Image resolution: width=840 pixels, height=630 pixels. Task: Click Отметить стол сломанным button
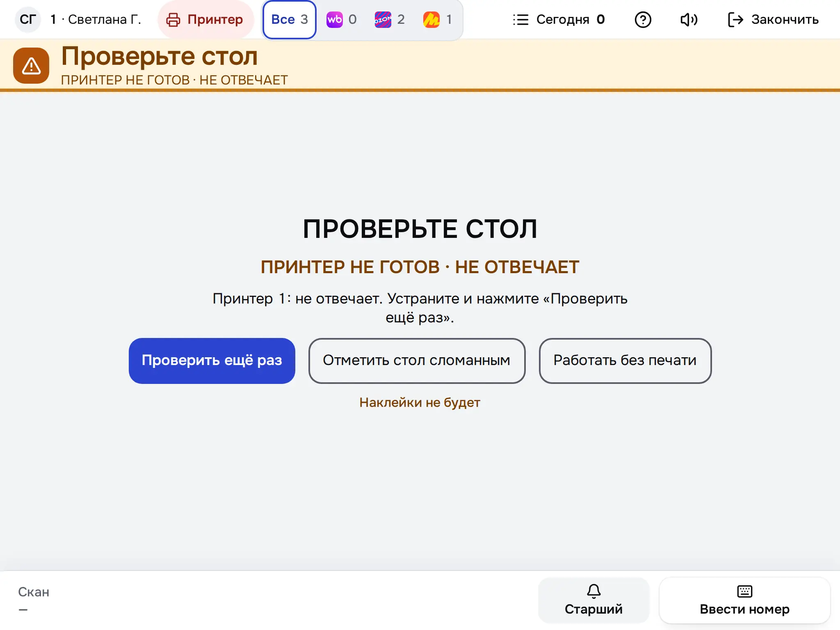(417, 361)
